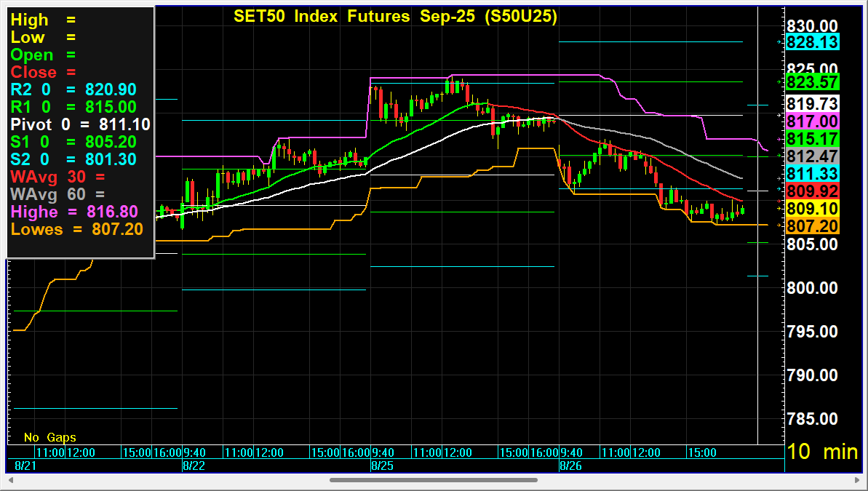Select the cyan 828.13 price marker
868x491 pixels.
point(812,42)
